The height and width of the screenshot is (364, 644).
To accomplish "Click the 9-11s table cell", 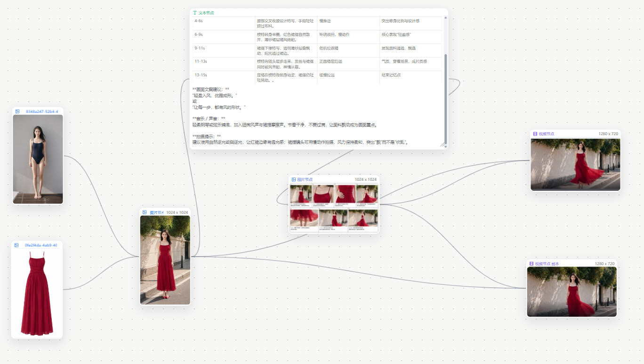I will pos(224,51).
